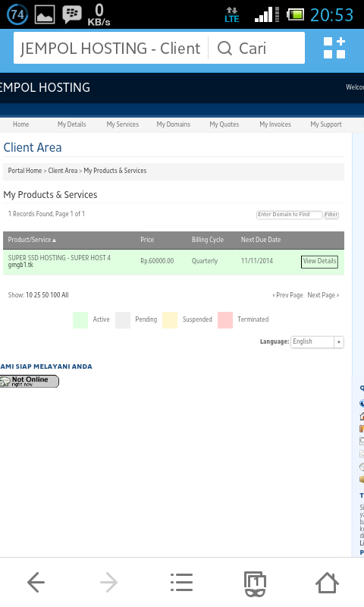Tap the search magnifier icon

[224, 49]
